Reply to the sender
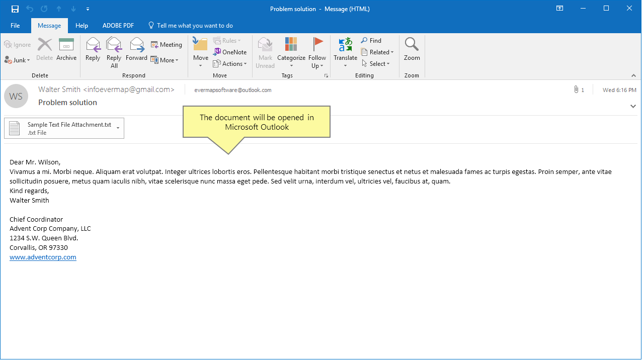Image resolution: width=644 pixels, height=362 pixels. pos(93,49)
